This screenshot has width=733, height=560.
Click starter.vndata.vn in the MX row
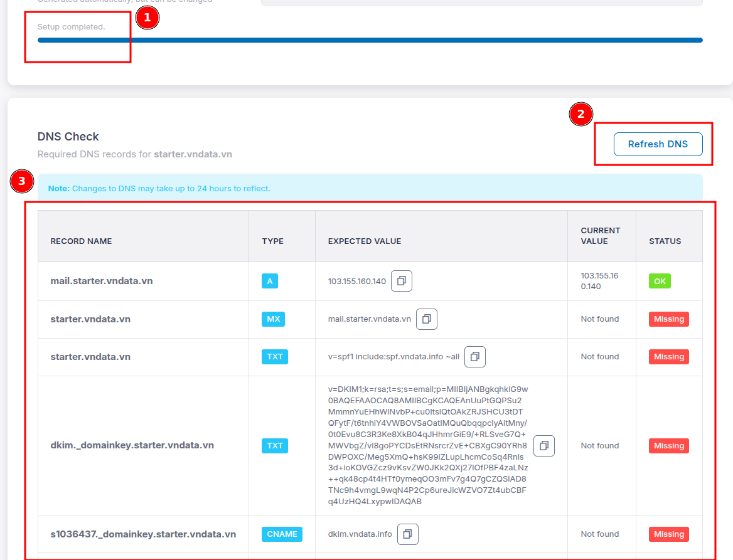pyautogui.click(x=90, y=319)
